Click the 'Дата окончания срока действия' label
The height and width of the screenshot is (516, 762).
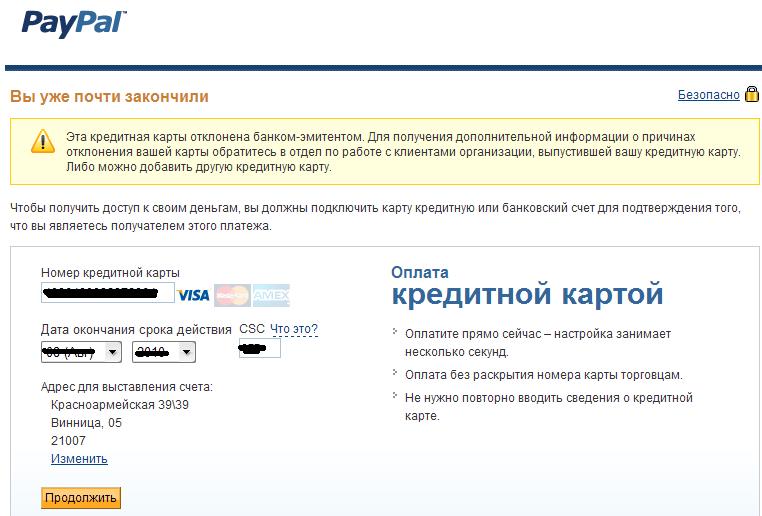136,329
